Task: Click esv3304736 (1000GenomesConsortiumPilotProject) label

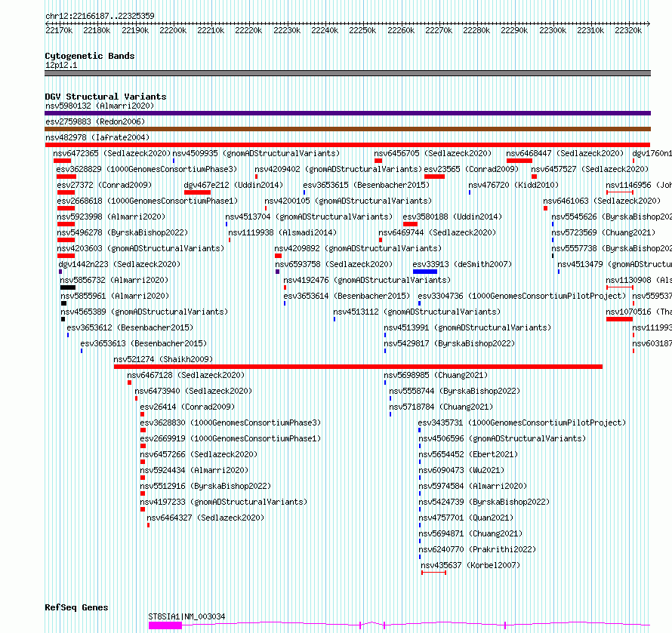Action: pyautogui.click(x=522, y=296)
